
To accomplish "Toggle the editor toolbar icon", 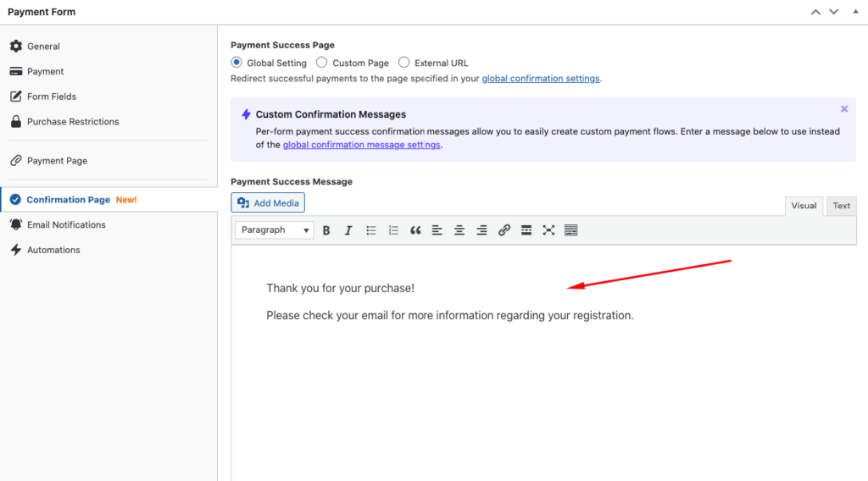I will tap(570, 230).
